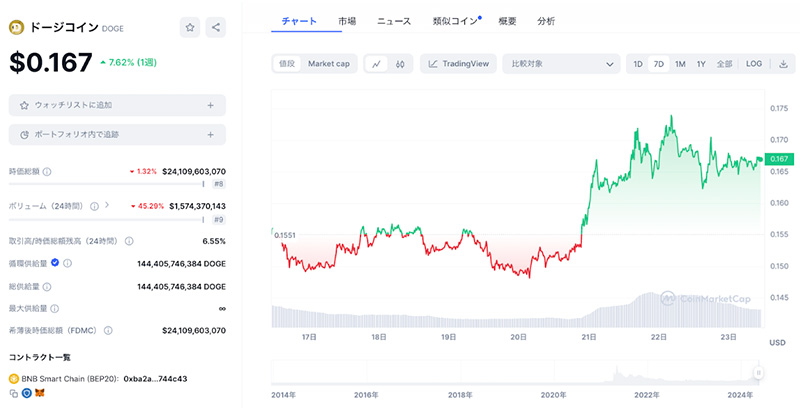This screenshot has width=800, height=417.
Task: Click the blue shield wallet icon
Action: coord(27,393)
